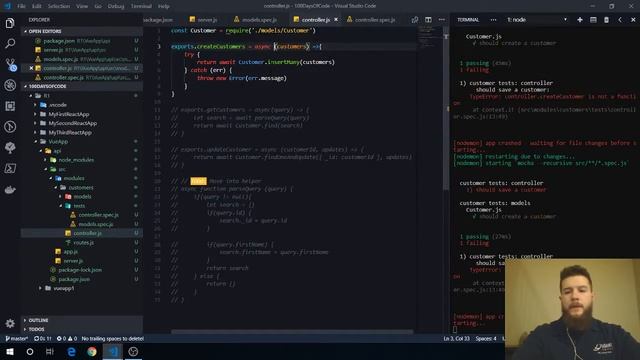Click the errors and warnings count in status bar
The height and width of the screenshot is (360, 640).
(67, 338)
